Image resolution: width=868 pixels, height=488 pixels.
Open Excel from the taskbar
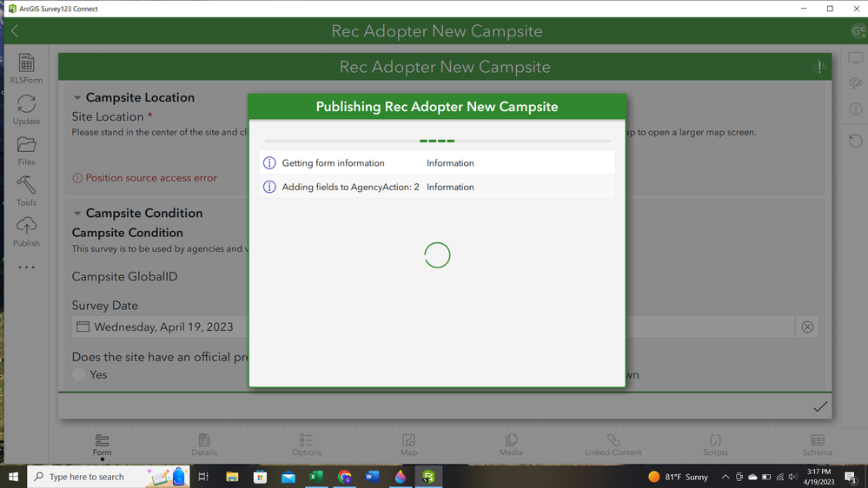point(316,477)
